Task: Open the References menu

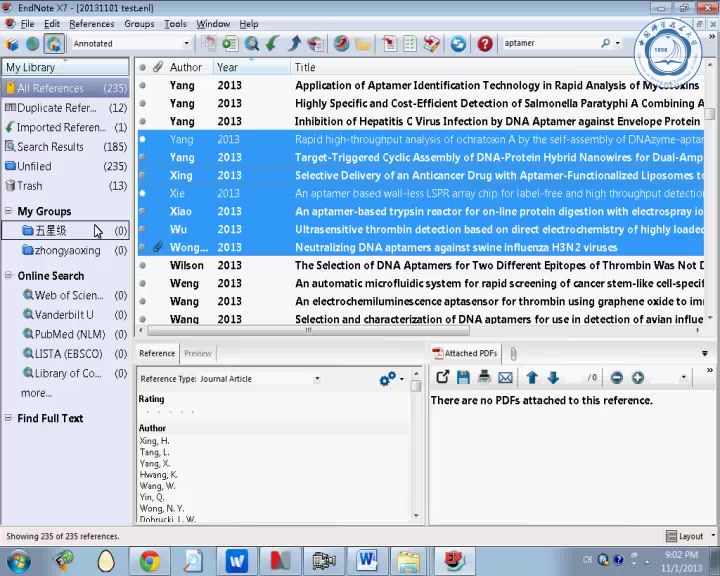Action: [x=91, y=24]
